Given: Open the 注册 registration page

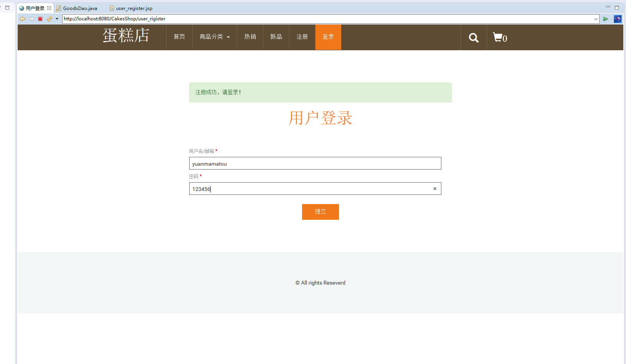Looking at the screenshot, I should point(302,37).
